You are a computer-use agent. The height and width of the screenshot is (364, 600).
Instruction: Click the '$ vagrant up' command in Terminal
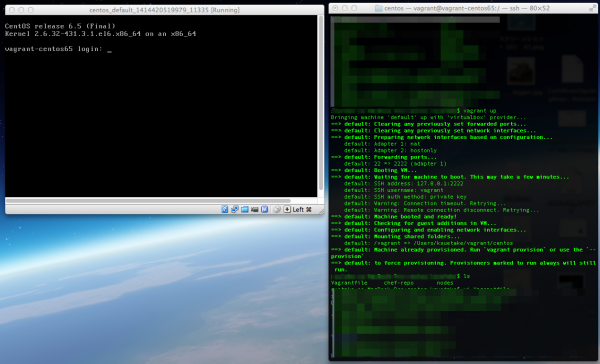point(476,111)
